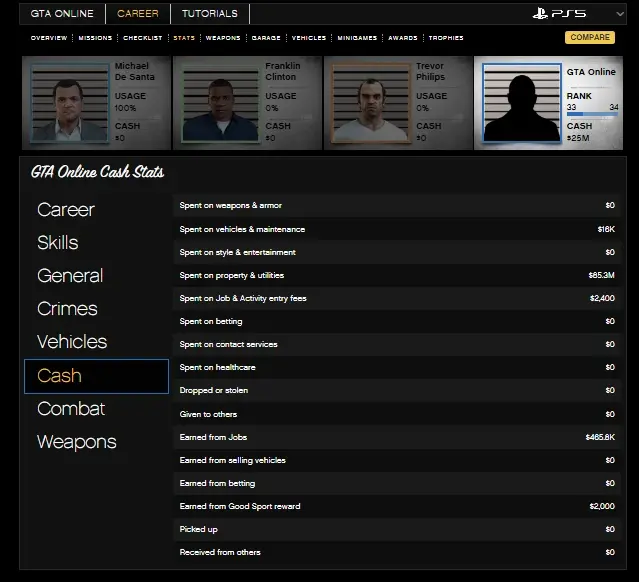The image size is (639, 582).
Task: Open the Combat stats category
Action: (71, 409)
